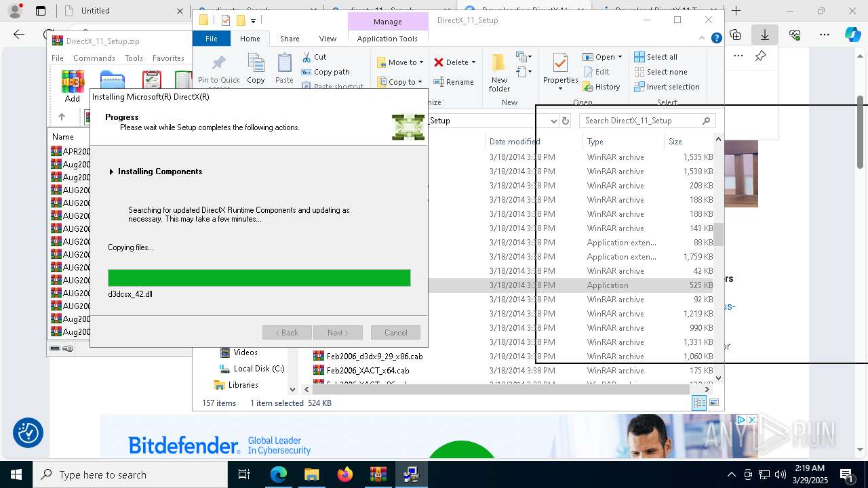Show hidden system tray icons chevron
The width and height of the screenshot is (868, 488).
731,474
